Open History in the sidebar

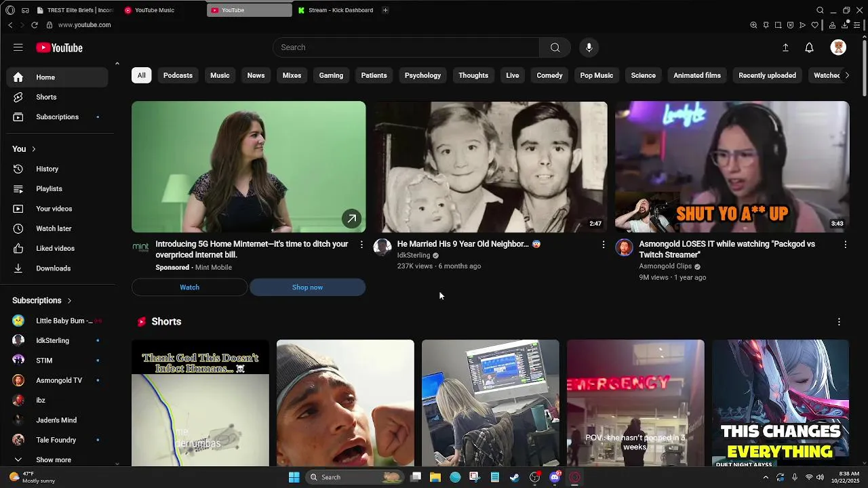[x=57, y=169]
